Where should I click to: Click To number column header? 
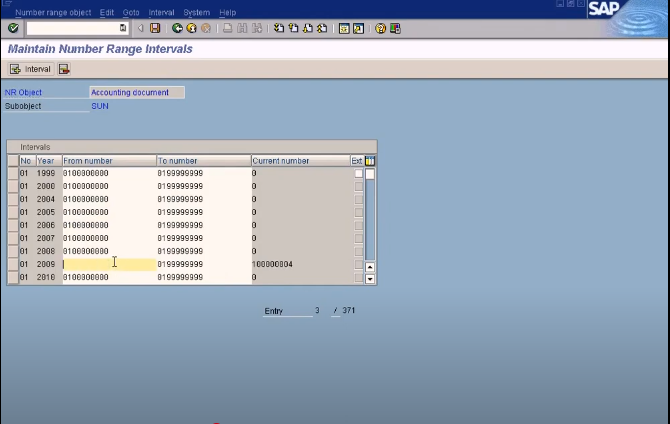point(204,161)
